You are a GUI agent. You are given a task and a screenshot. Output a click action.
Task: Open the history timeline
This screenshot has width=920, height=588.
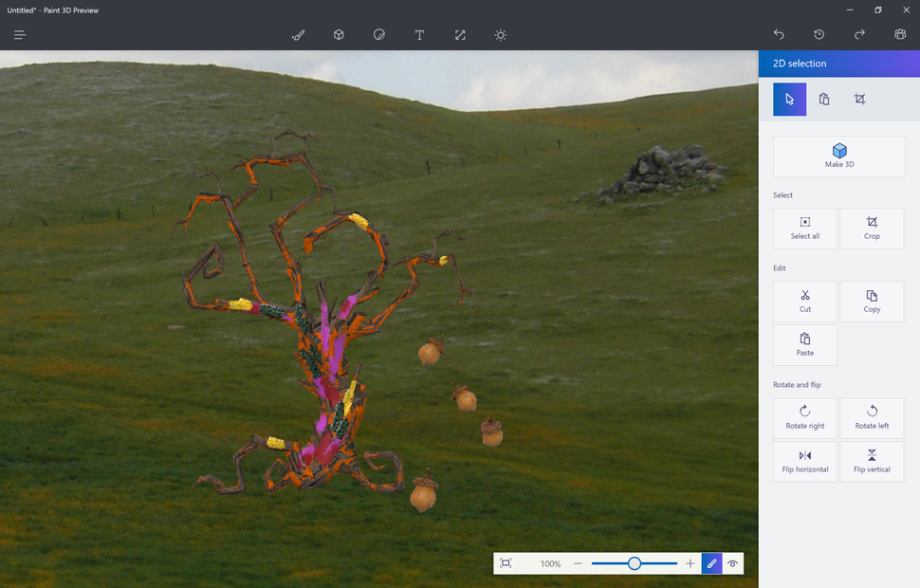click(819, 34)
